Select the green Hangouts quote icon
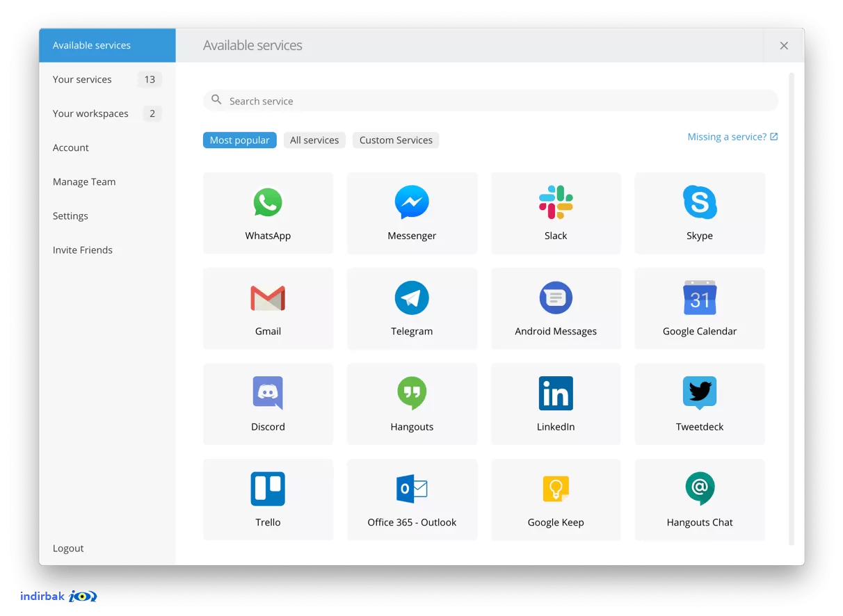843x616 pixels. (412, 394)
